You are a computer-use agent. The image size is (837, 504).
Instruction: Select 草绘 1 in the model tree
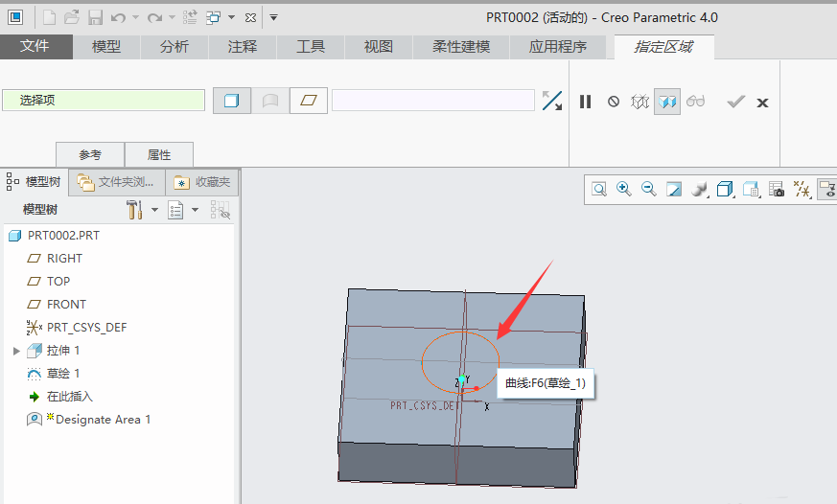[63, 374]
